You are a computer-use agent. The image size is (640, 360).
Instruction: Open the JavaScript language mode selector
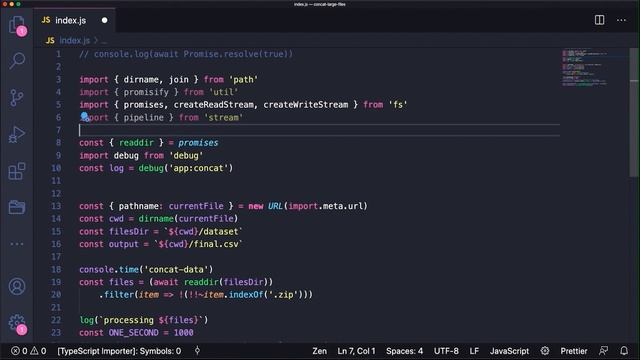(509, 351)
